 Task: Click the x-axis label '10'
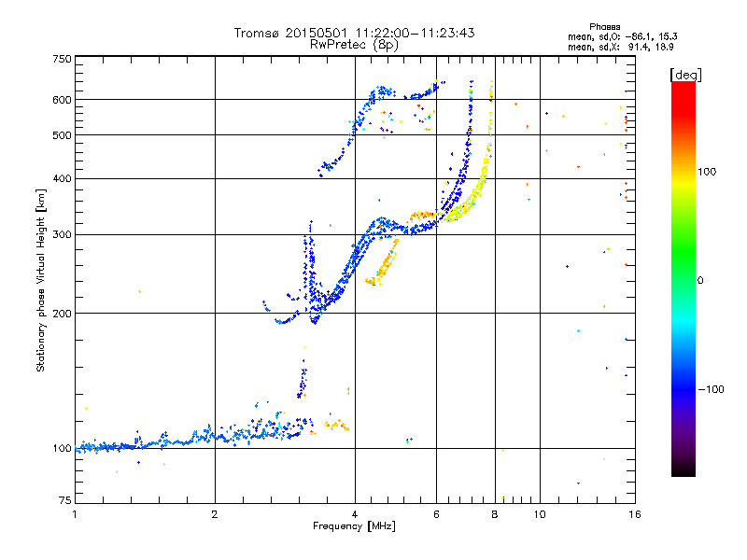point(540,514)
